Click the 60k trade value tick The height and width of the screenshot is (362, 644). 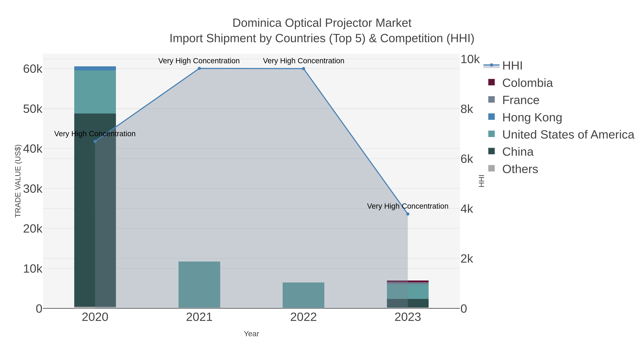33,69
